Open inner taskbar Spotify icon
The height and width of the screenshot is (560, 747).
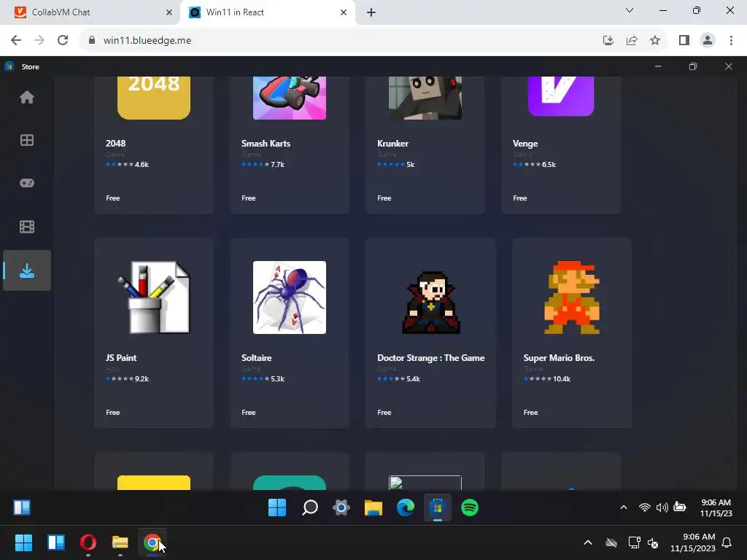470,507
